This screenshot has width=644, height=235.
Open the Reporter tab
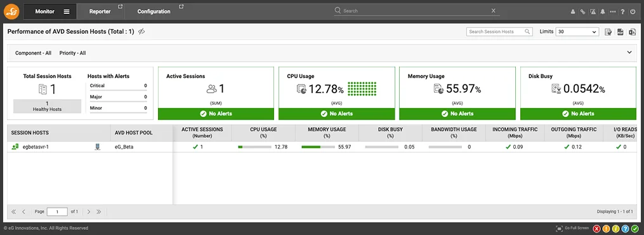tap(100, 11)
